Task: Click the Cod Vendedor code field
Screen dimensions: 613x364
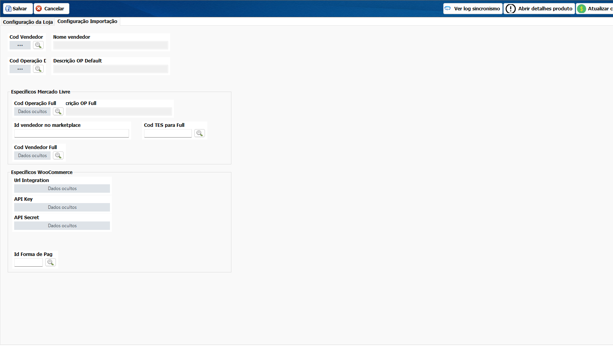Action: click(20, 45)
